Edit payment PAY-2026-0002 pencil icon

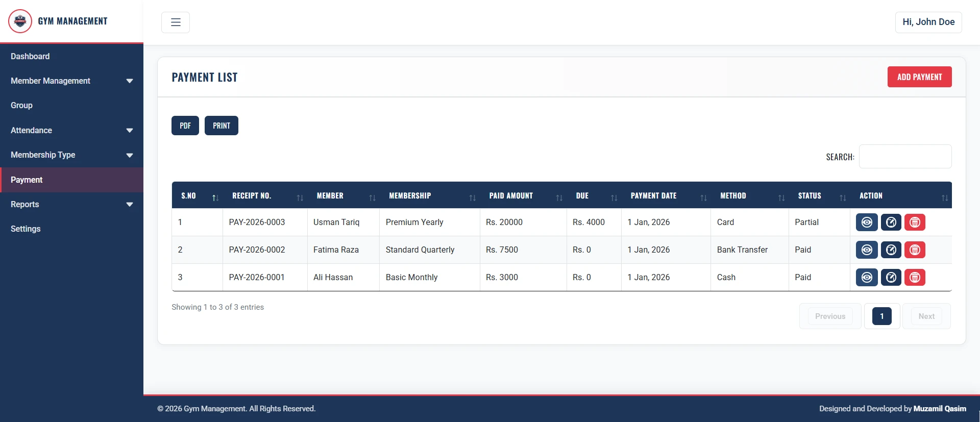(891, 250)
